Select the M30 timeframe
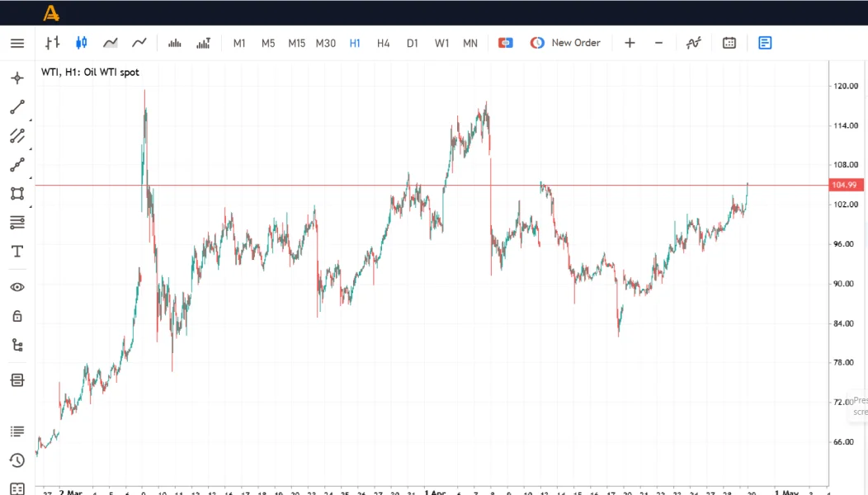Image resolution: width=868 pixels, height=495 pixels. point(325,43)
